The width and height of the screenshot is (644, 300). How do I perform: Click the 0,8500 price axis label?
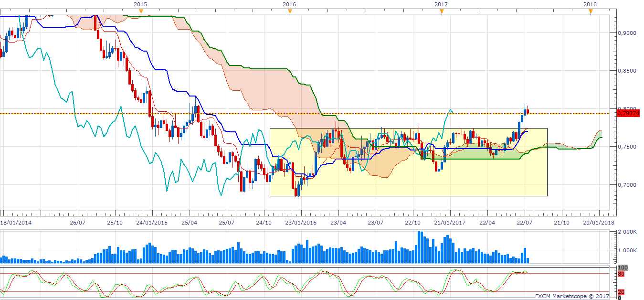pyautogui.click(x=627, y=71)
